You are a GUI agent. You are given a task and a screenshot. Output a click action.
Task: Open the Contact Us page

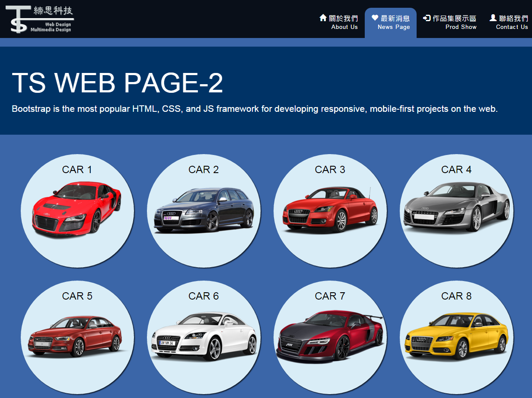(x=509, y=22)
